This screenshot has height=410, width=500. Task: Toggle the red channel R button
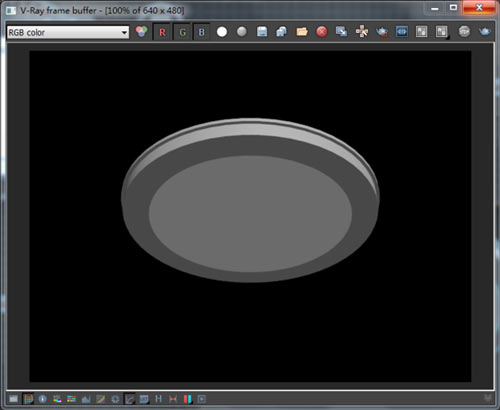click(x=162, y=32)
